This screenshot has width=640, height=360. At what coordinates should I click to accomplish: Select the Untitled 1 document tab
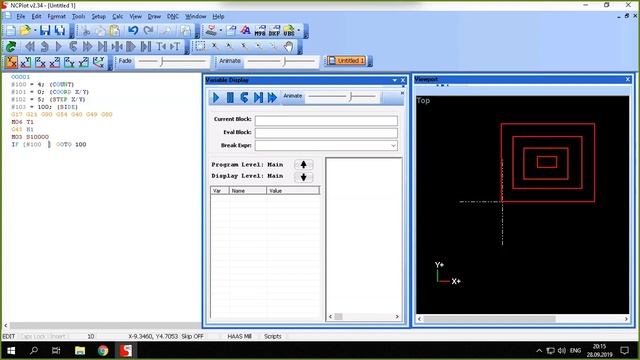[345, 61]
